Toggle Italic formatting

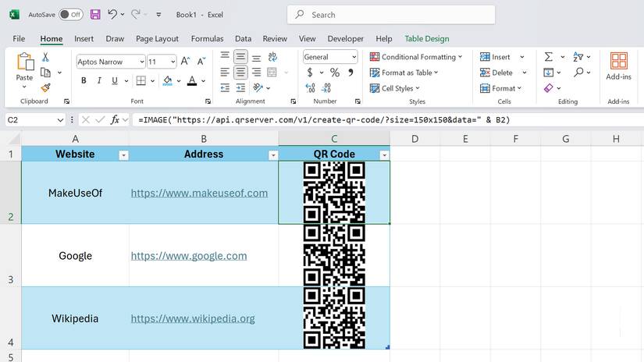pos(99,80)
